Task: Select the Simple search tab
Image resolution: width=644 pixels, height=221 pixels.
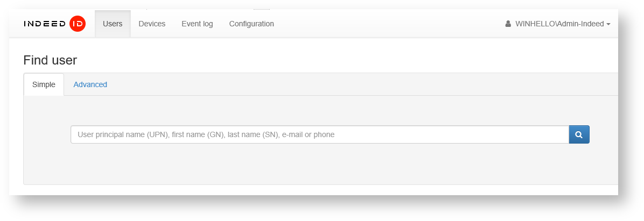Action: [44, 84]
